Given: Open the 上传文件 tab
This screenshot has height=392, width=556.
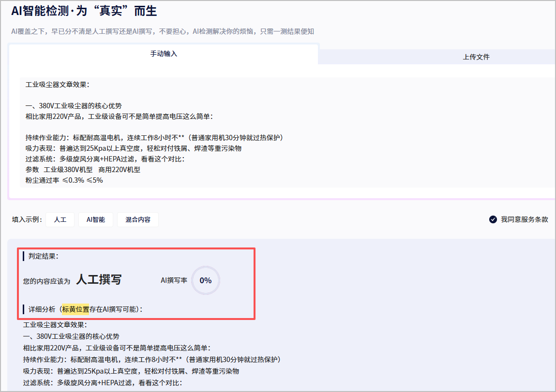Looking at the screenshot, I should point(476,57).
